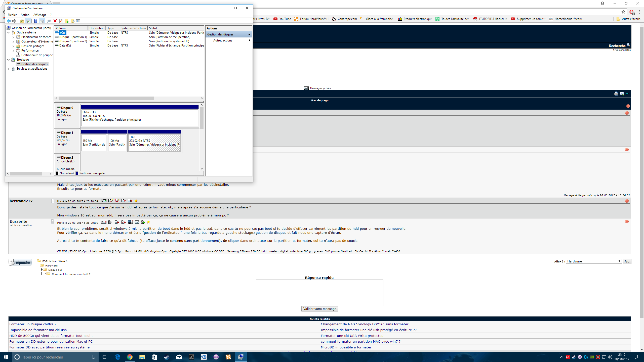This screenshot has height=362, width=644.
Task: Collapse the Stockage tree node
Action: click(9, 60)
